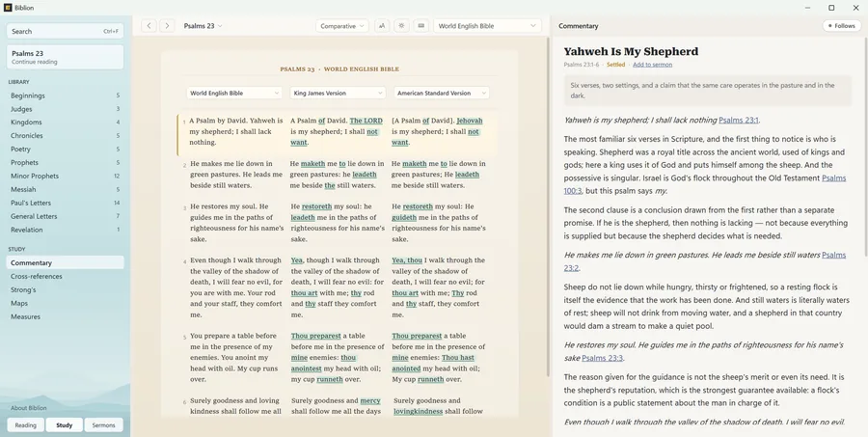Viewport: 868px width, 437px height.
Task: Click "runneth" in King James verse 5
Action: [328, 379]
